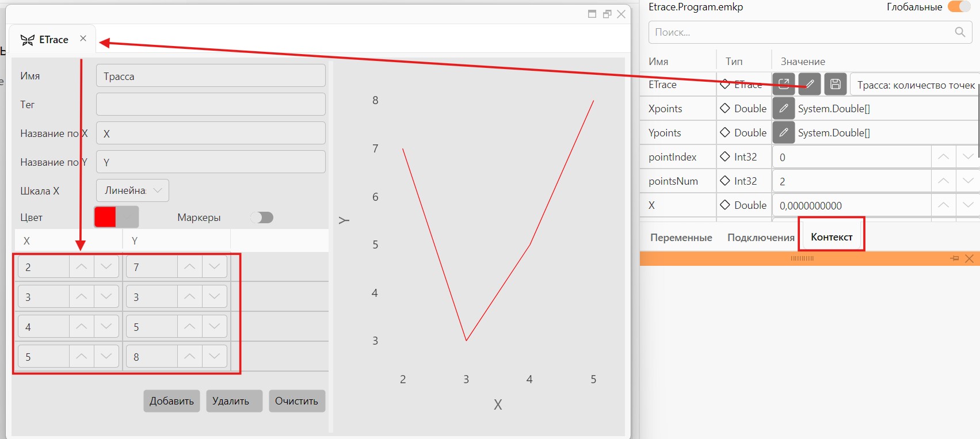
Task: Click the red Цвет color swatch
Action: [x=105, y=217]
